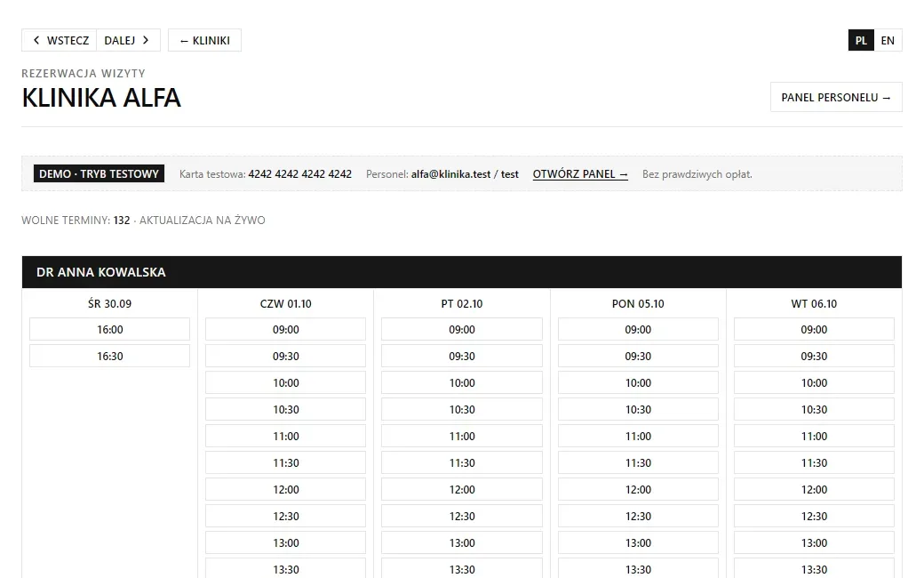924x578 pixels.
Task: Click the KLINIKA ALFA page title
Action: tap(101, 98)
